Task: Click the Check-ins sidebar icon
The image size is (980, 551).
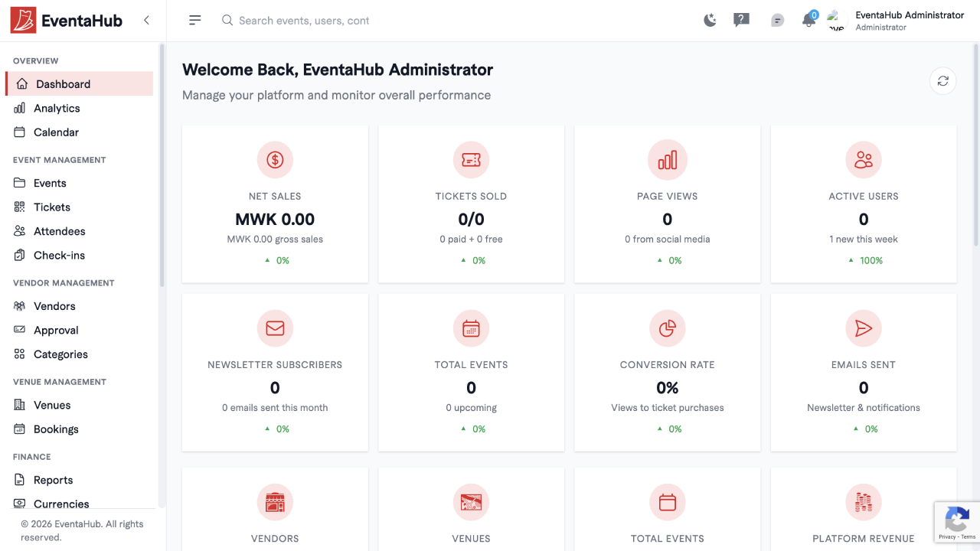Action: tap(20, 256)
